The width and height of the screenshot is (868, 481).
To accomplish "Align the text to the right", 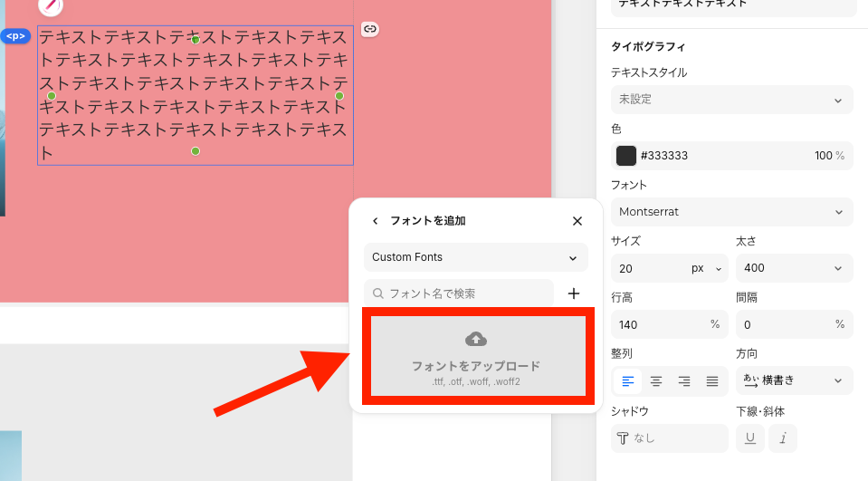I will pos(684,381).
